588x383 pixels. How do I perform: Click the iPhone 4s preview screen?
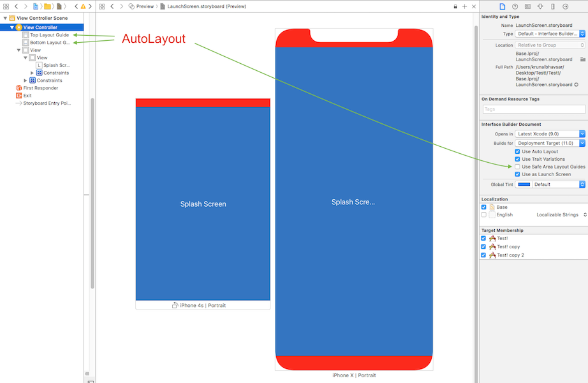click(x=203, y=199)
